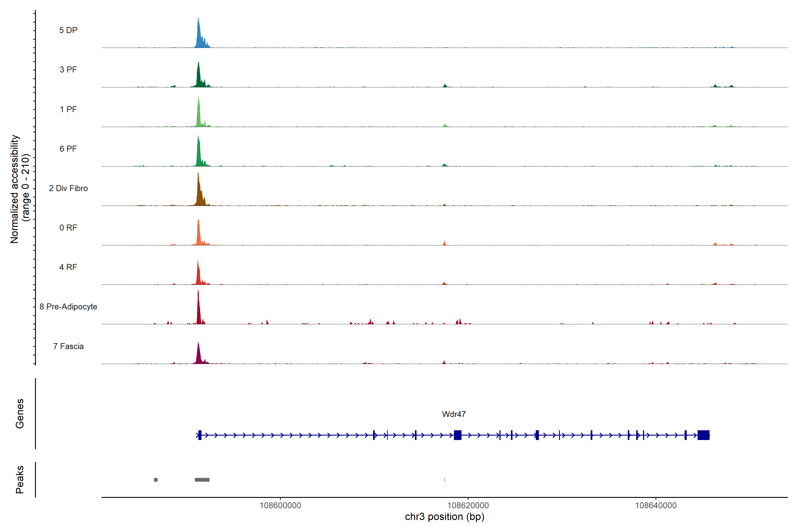Viewport: 798px width, 532px height.
Task: Click the 8 Pre-Adipocyte track label
Action: pyautogui.click(x=68, y=306)
